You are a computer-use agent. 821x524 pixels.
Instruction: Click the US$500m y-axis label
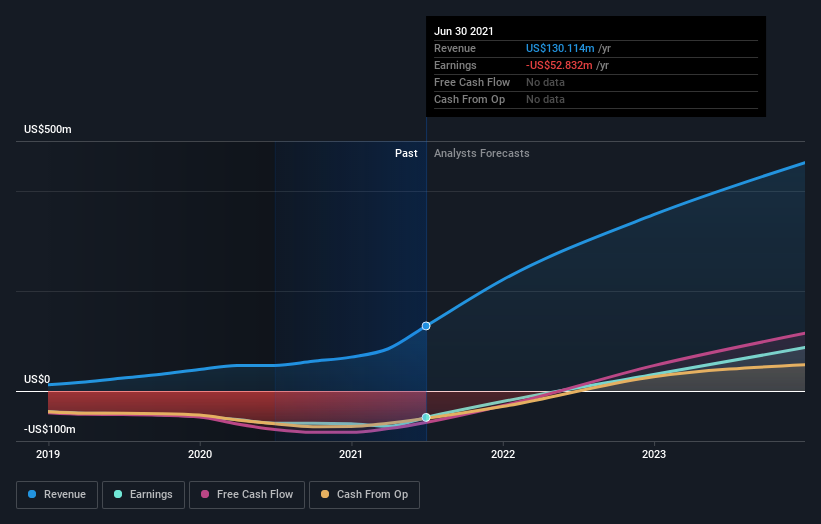point(48,129)
